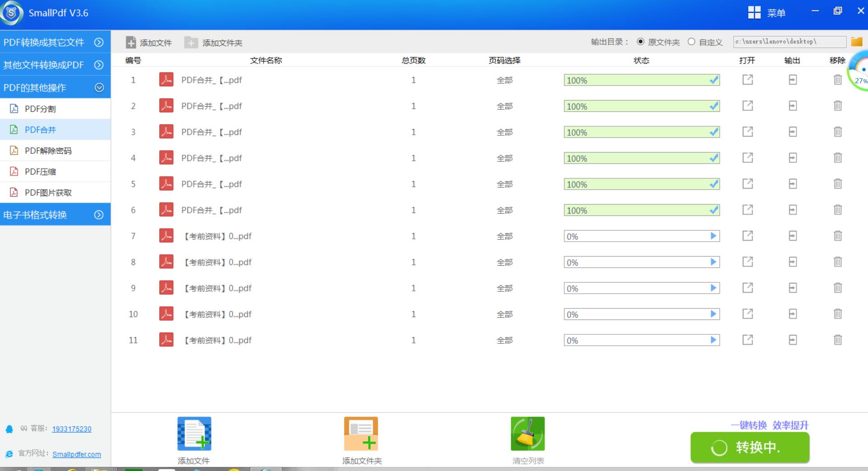Click the output icon for row 5

(x=793, y=184)
